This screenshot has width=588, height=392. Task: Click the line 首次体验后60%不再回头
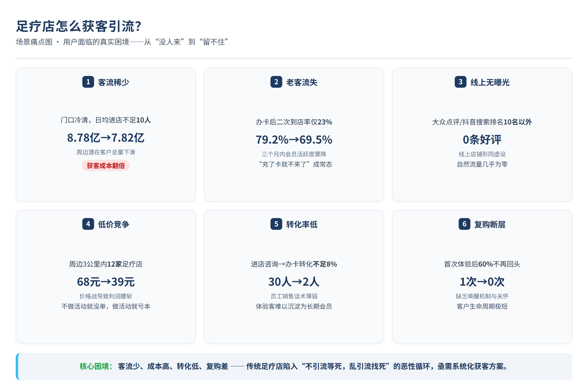click(x=482, y=264)
